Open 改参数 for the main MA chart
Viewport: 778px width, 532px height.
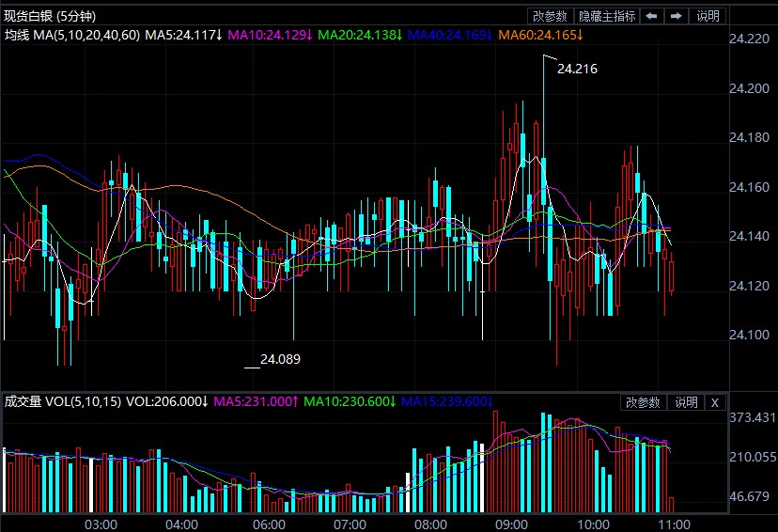pyautogui.click(x=550, y=16)
